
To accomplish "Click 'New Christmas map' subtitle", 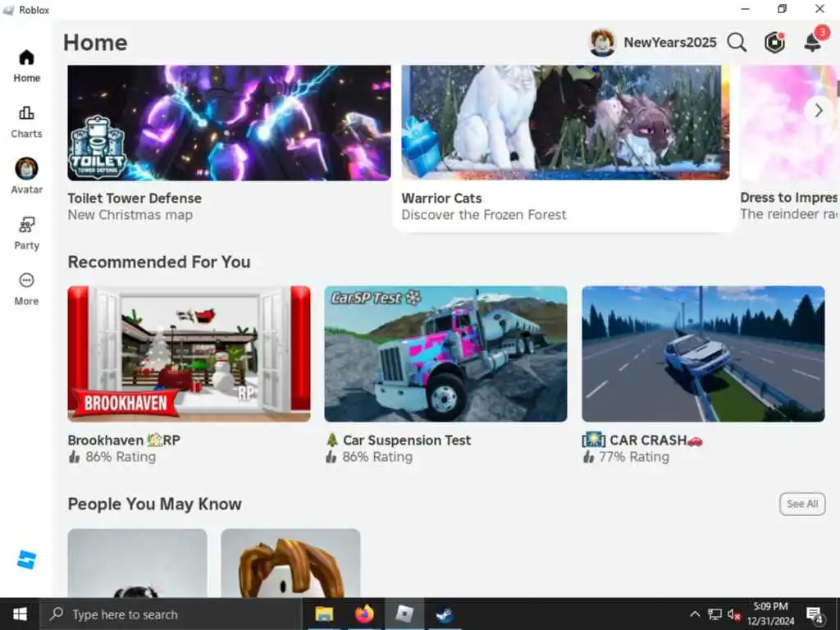I will 130,215.
